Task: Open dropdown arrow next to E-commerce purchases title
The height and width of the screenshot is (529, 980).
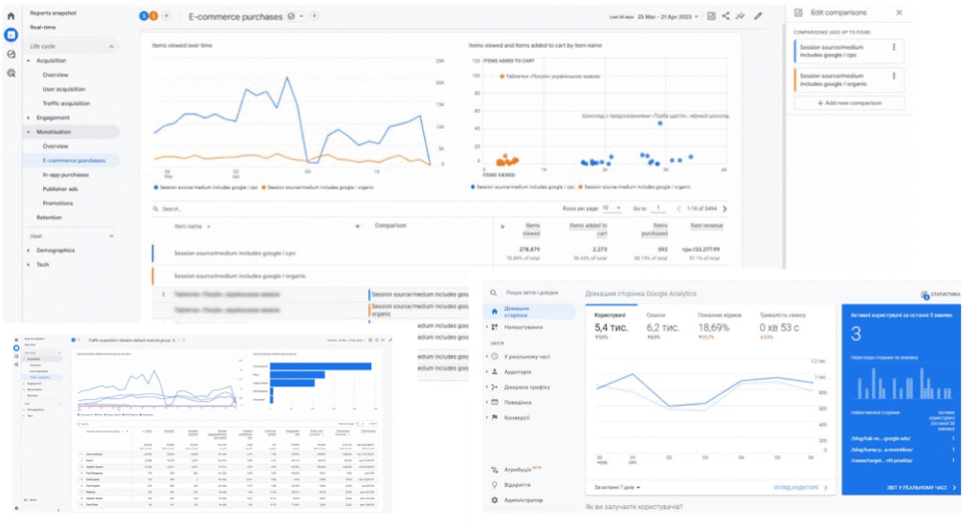Action: (301, 16)
